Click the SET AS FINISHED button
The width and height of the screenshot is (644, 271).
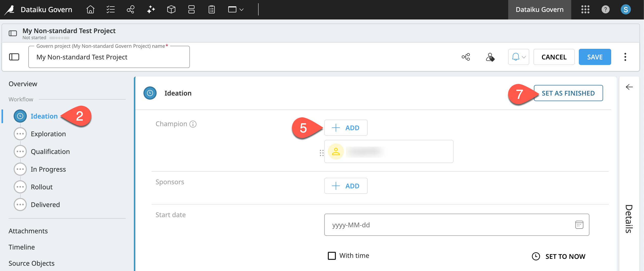pos(568,93)
